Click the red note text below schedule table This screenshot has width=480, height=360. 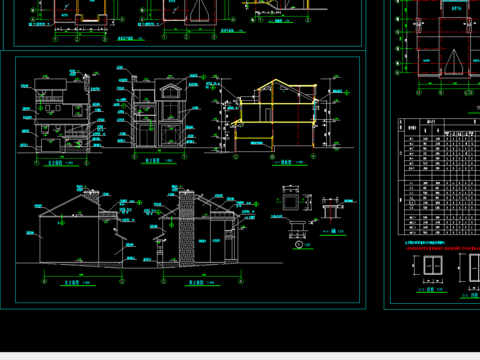click(442, 248)
